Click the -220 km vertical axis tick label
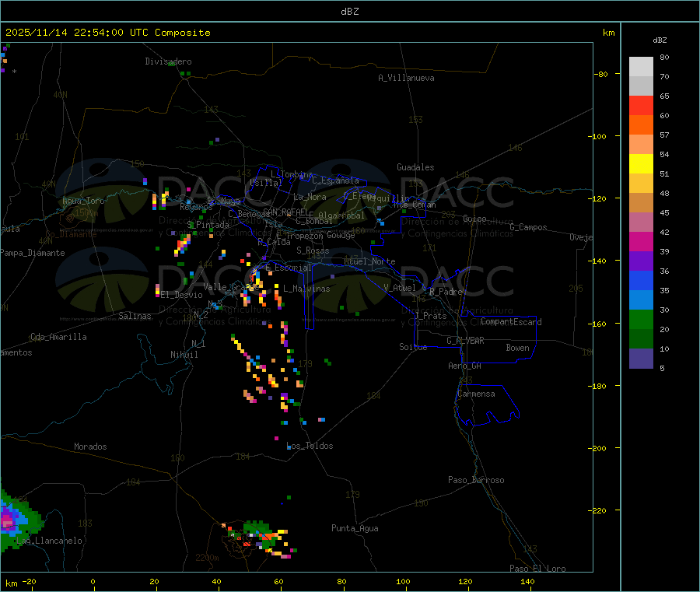Screen dimensions: 700x592 point(599,511)
